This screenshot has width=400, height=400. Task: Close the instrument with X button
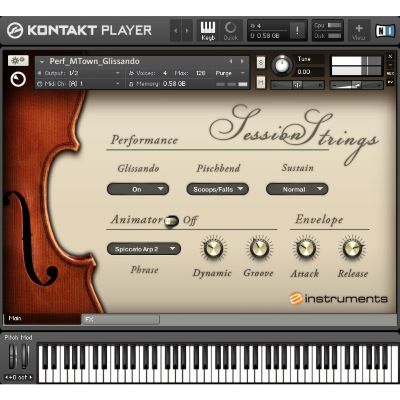coord(390,56)
